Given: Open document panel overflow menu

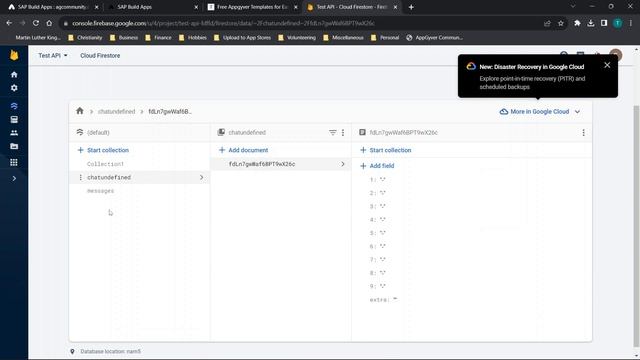Looking at the screenshot, I should (x=584, y=133).
